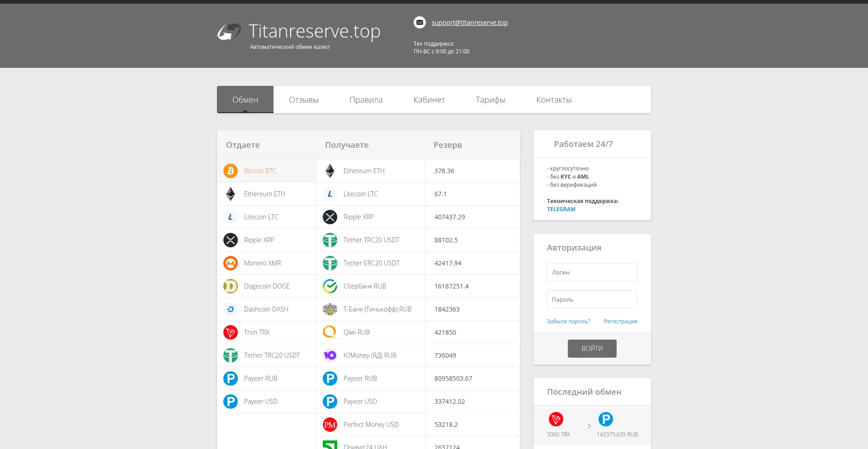Choose Payeer USD icon in Получаете column

[x=330, y=402]
